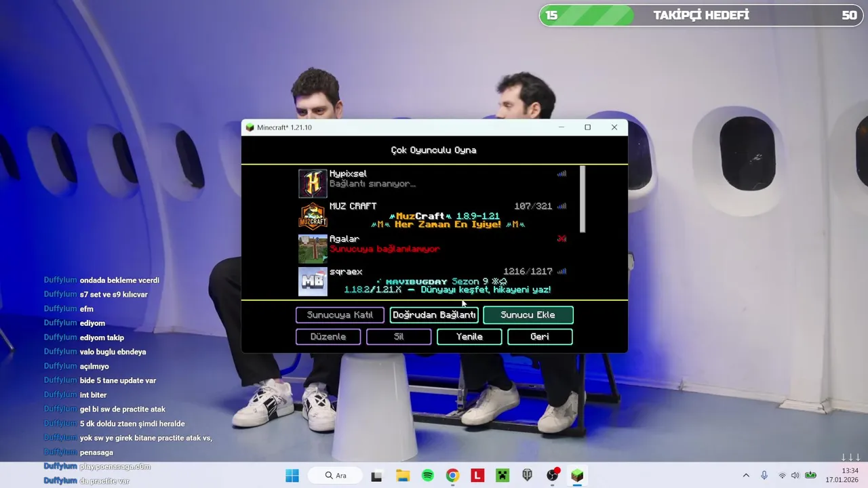Screen dimensions: 868x488
Task: Open OBS Studio from the taskbar
Action: 553,476
